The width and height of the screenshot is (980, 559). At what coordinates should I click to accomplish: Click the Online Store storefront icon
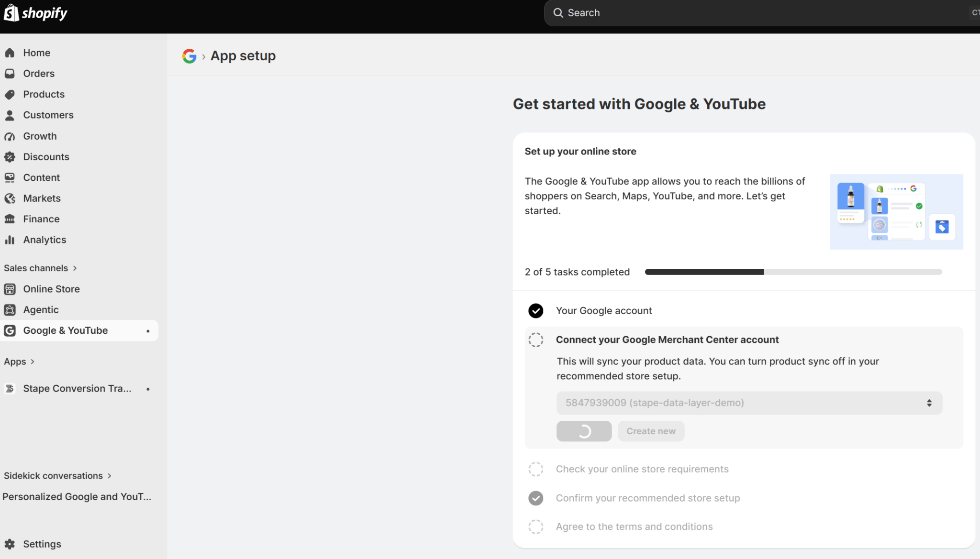(x=10, y=289)
